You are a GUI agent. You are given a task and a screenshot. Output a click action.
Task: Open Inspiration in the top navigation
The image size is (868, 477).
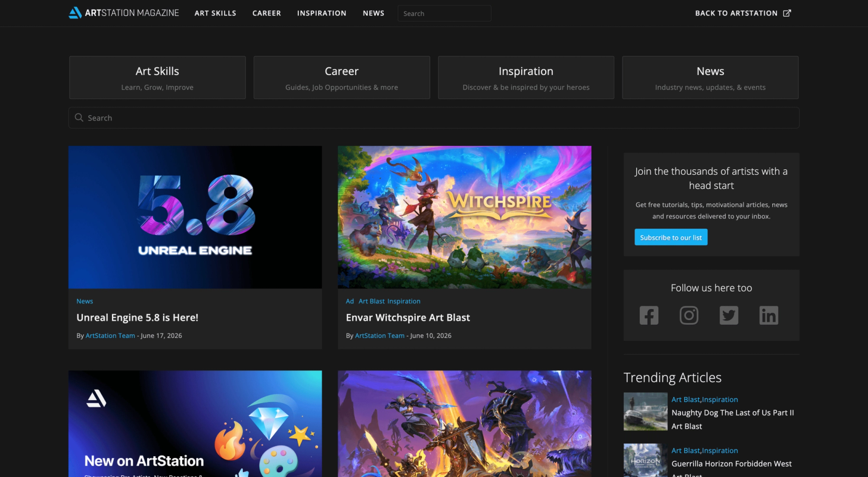click(322, 13)
